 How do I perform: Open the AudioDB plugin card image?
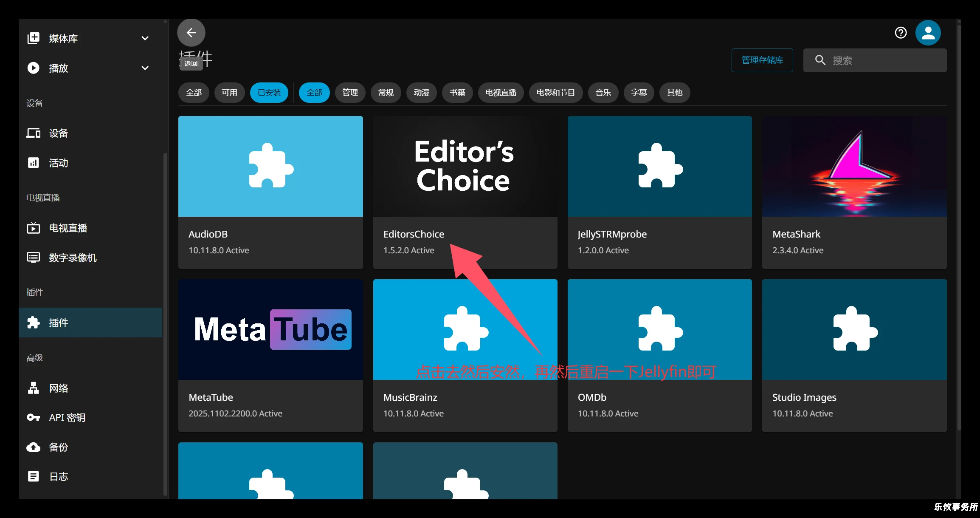click(x=270, y=166)
